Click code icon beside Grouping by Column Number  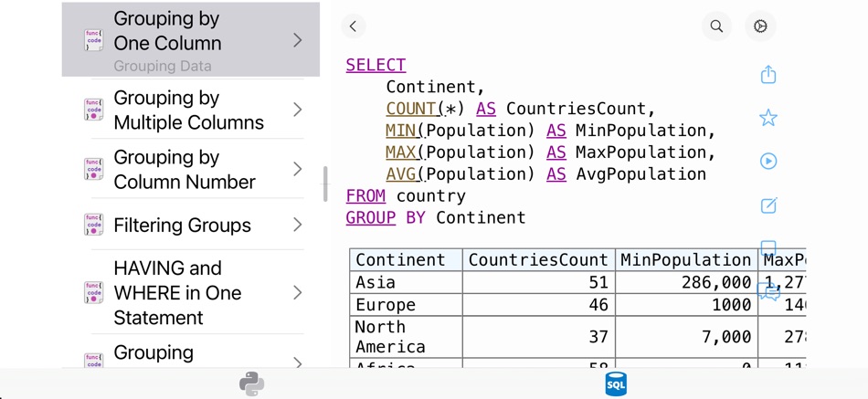pyautogui.click(x=93, y=169)
